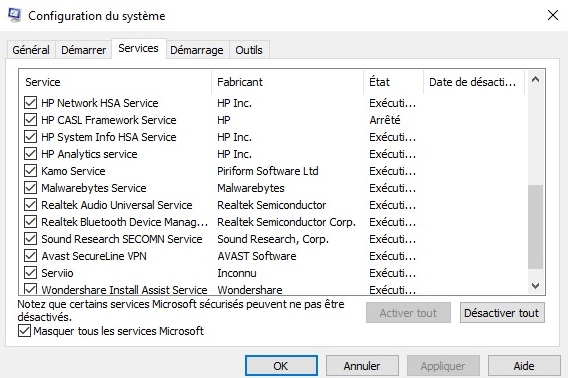This screenshot has height=378, width=568.
Task: Click the disabled Activer tout button
Action: point(408,313)
